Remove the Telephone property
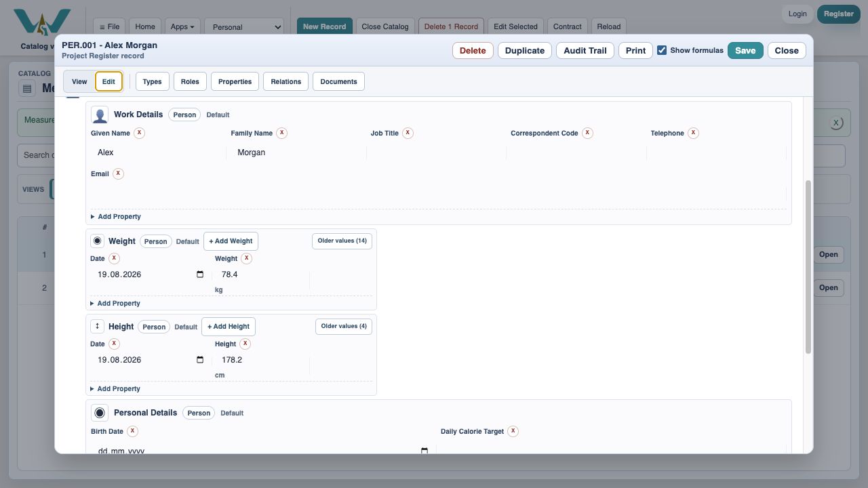 [x=693, y=133]
